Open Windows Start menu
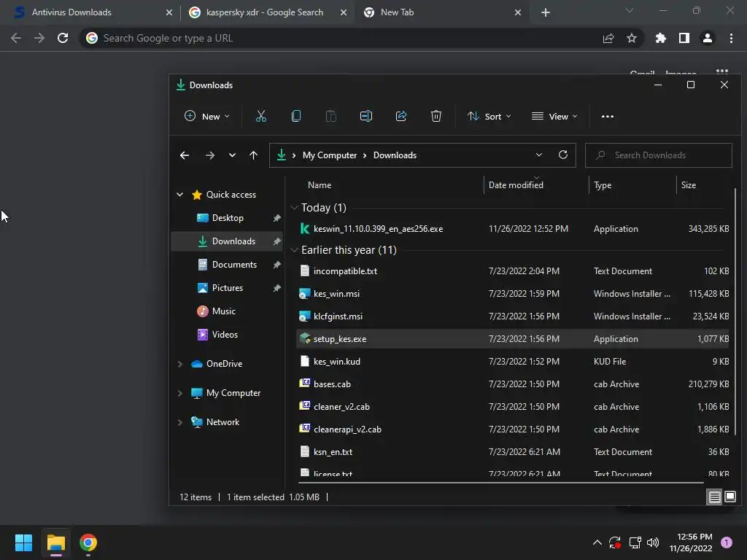This screenshot has height=560, width=747. point(23,542)
